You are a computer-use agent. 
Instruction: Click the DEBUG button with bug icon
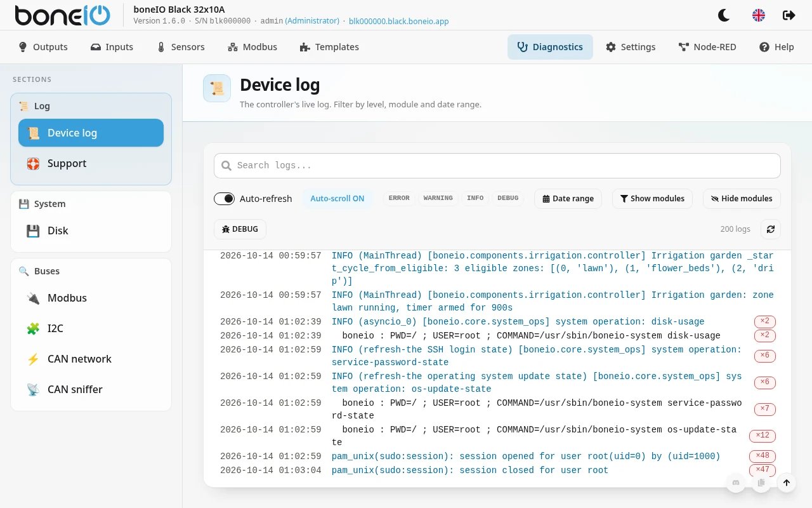pyautogui.click(x=240, y=229)
